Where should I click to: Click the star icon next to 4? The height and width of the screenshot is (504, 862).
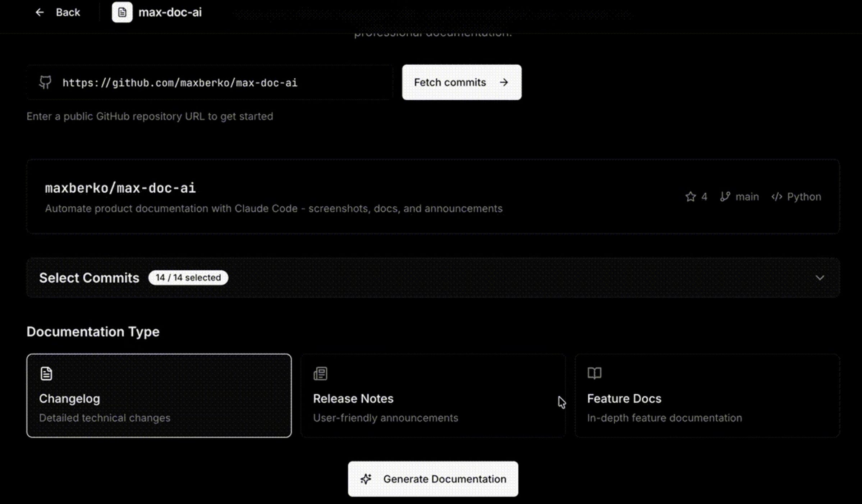[x=690, y=197]
